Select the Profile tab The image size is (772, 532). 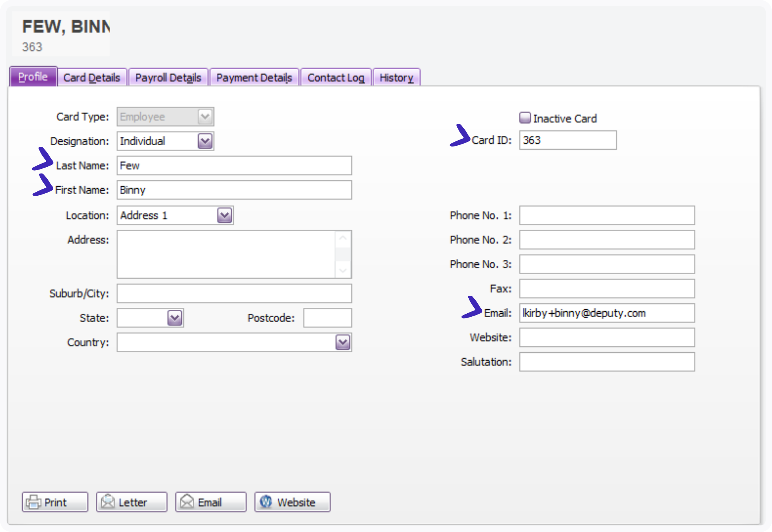click(x=32, y=77)
